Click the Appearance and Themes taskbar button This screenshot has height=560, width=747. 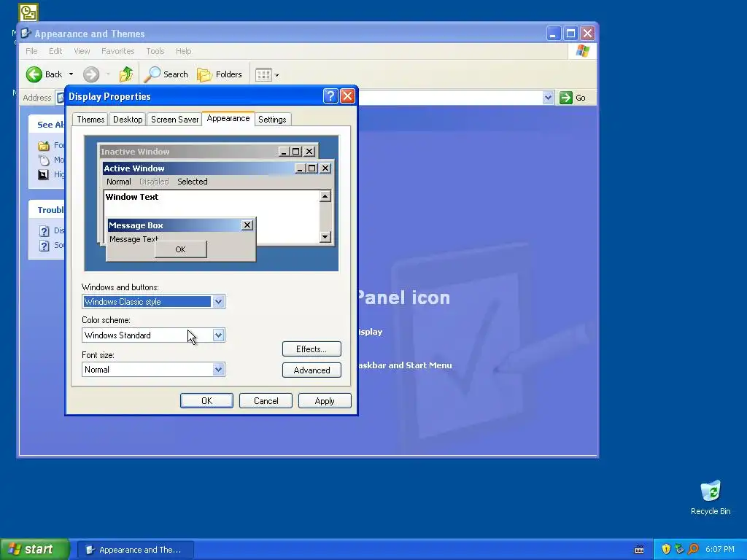136,550
